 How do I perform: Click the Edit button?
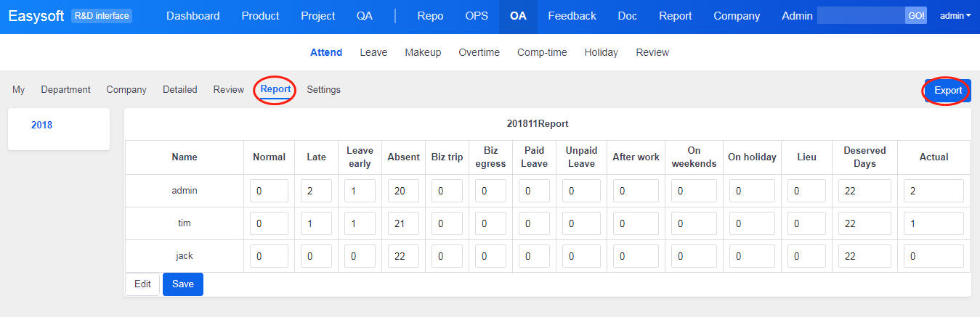[142, 284]
